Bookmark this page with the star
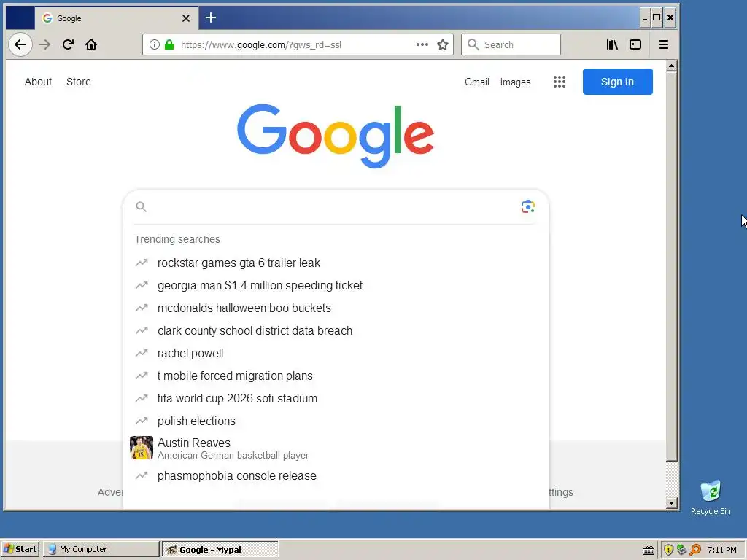This screenshot has height=560, width=747. [x=443, y=44]
